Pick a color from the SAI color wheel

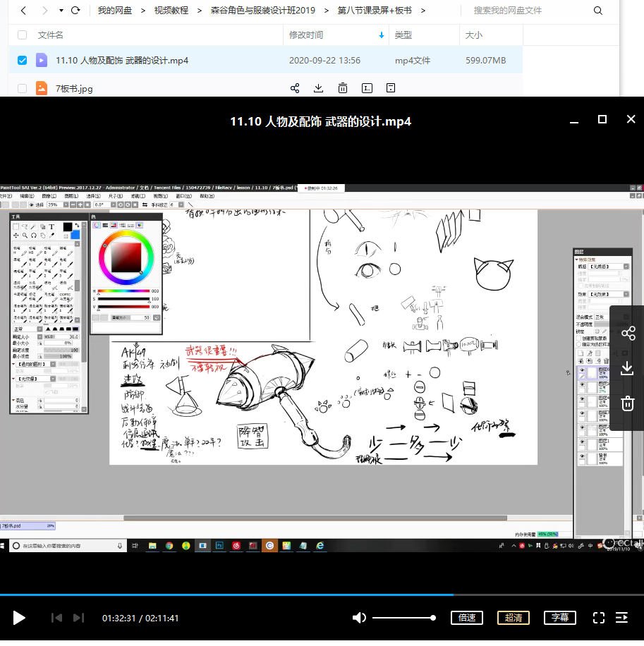coord(126,257)
